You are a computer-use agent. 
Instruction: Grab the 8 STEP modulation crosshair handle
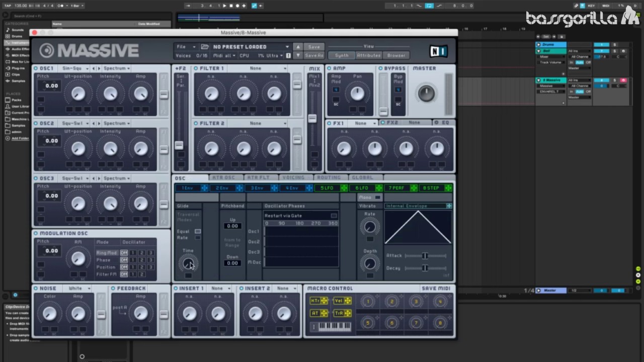(448, 188)
